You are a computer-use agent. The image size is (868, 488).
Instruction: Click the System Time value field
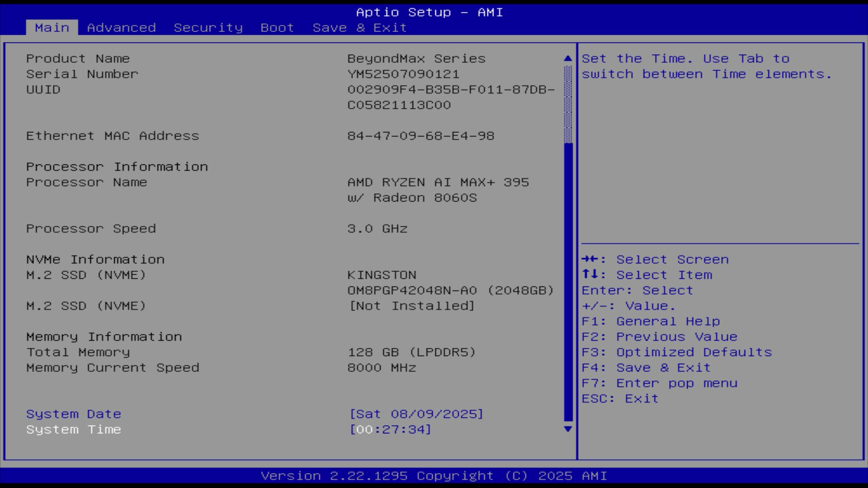point(391,429)
